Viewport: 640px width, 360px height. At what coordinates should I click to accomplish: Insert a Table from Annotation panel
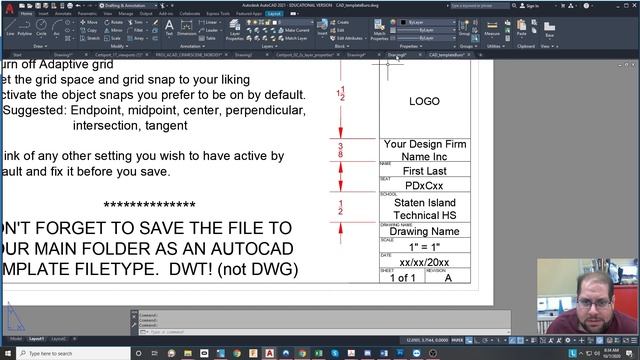(207, 38)
